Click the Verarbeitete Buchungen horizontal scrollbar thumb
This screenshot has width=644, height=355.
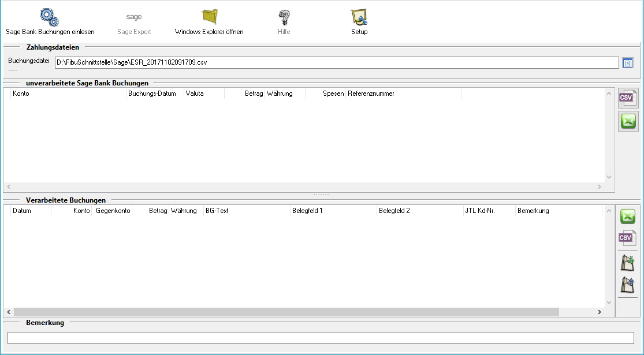286,312
